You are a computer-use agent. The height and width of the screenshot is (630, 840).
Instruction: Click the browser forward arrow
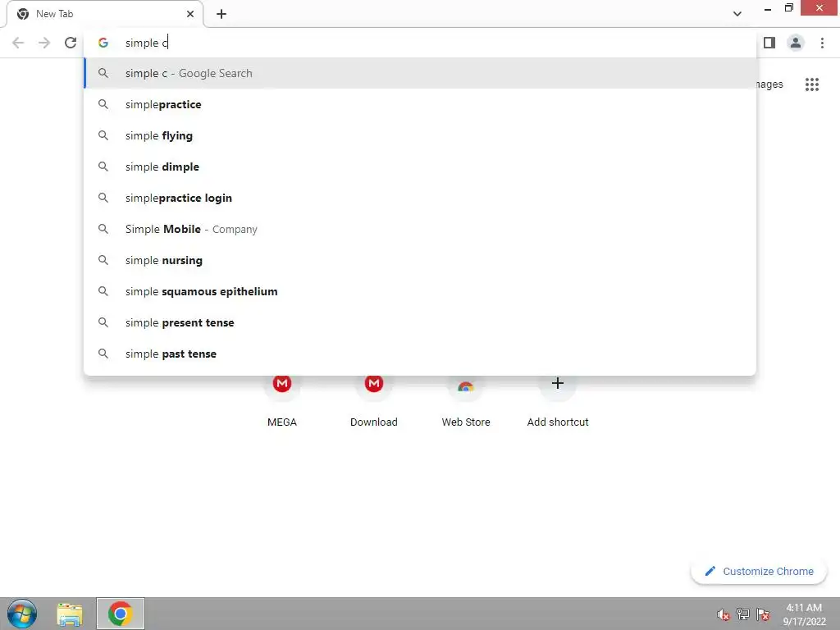click(x=44, y=43)
